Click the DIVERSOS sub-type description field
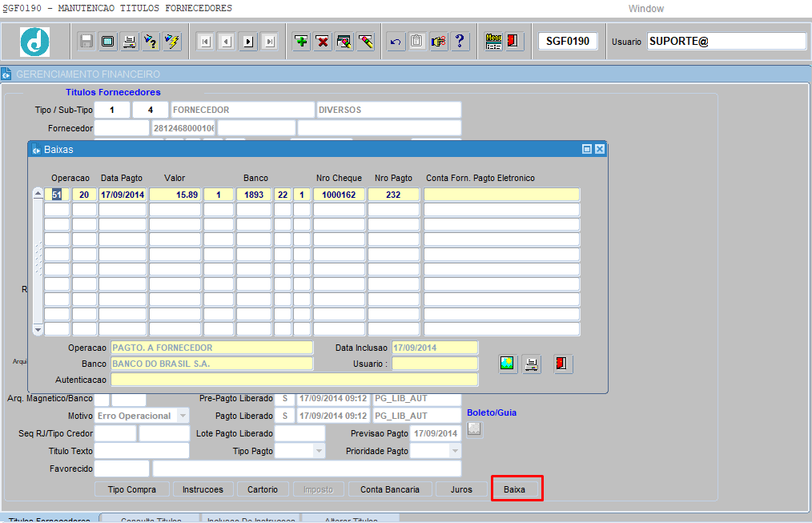 pos(389,110)
